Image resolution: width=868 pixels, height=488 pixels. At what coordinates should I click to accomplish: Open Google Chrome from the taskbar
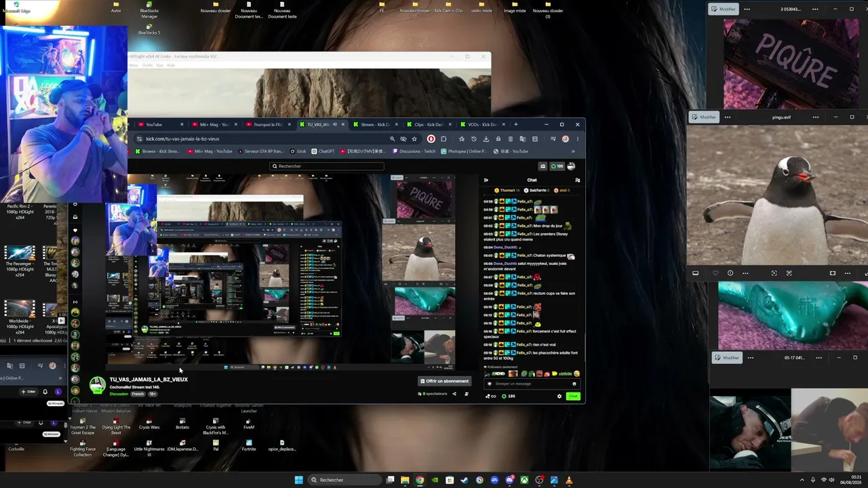pyautogui.click(x=420, y=480)
